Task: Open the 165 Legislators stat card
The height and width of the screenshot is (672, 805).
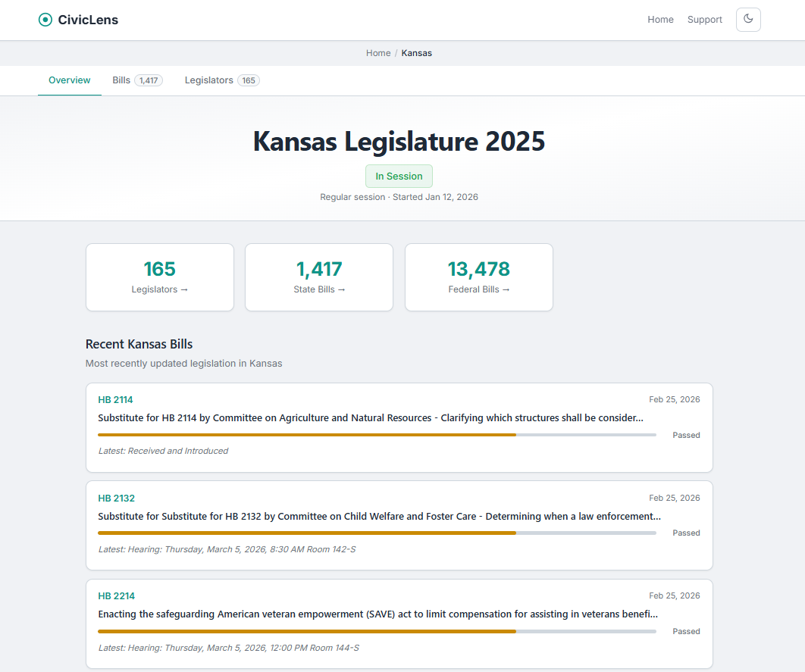Action: [x=160, y=277]
